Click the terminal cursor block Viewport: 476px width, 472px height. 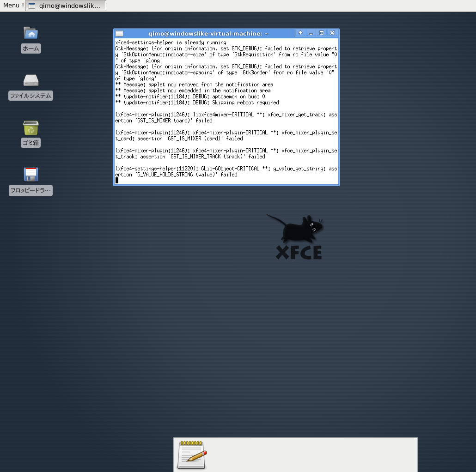point(117,181)
